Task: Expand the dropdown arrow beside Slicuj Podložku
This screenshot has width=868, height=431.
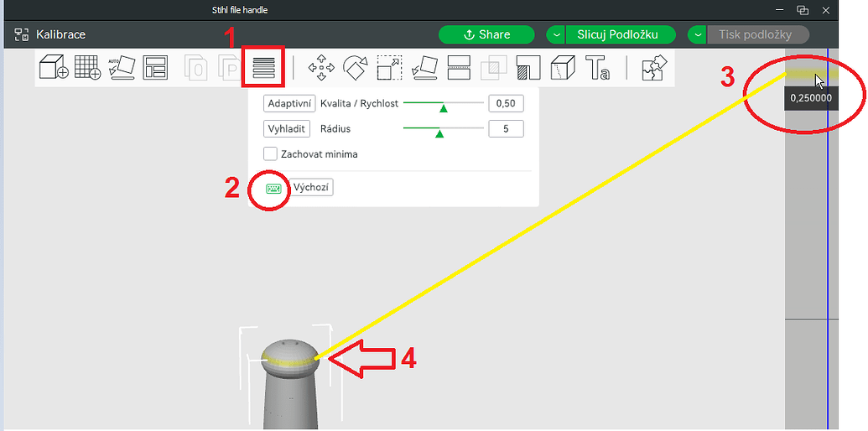Action: click(x=556, y=34)
